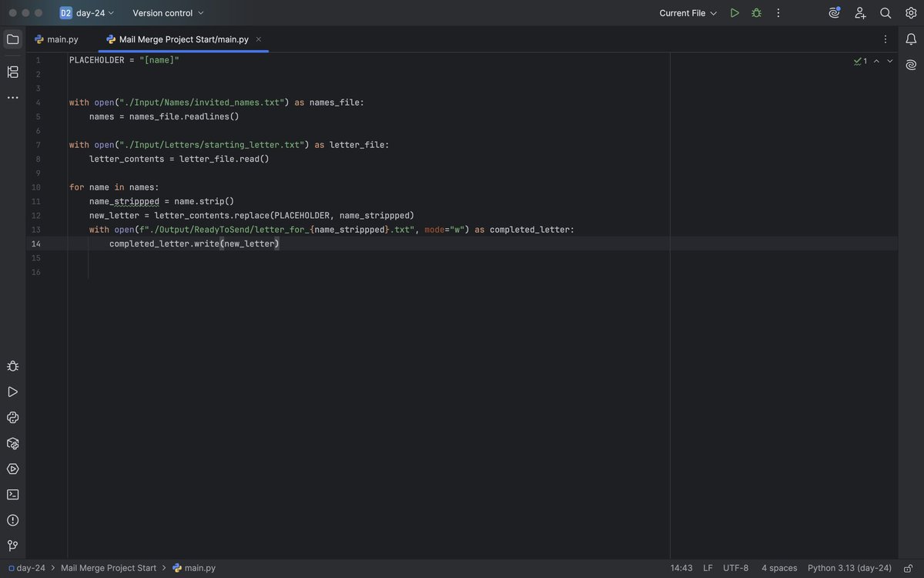Open more run actions vertical ellipsis
The height and width of the screenshot is (578, 924).
pyautogui.click(x=778, y=13)
